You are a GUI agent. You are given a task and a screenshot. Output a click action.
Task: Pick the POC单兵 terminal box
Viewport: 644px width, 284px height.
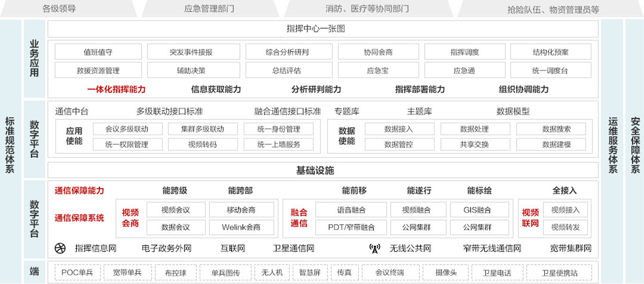(77, 272)
